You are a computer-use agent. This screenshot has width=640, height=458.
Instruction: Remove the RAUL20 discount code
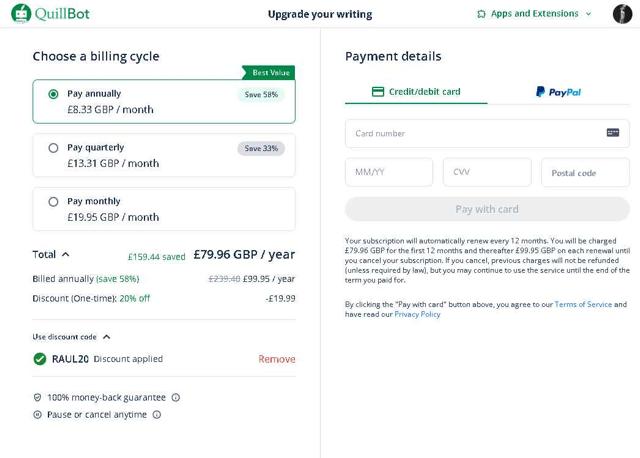pos(276,359)
